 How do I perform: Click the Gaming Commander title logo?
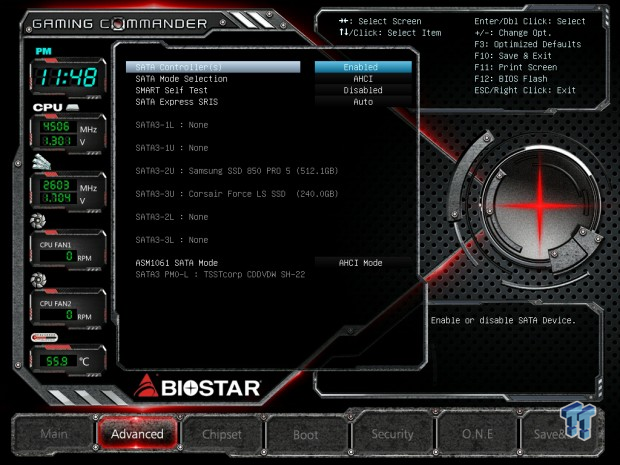tap(119, 24)
